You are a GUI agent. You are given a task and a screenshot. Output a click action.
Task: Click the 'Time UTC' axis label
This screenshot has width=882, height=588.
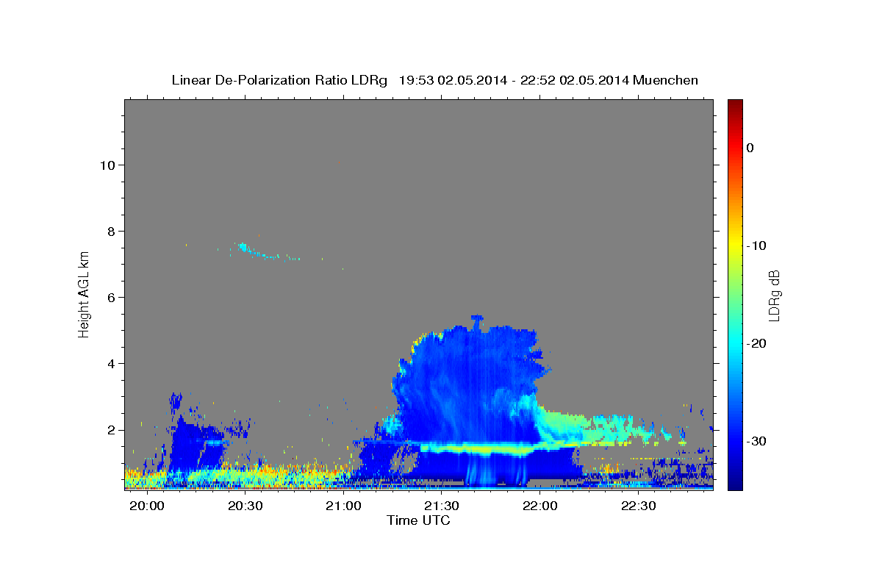pyautogui.click(x=418, y=520)
